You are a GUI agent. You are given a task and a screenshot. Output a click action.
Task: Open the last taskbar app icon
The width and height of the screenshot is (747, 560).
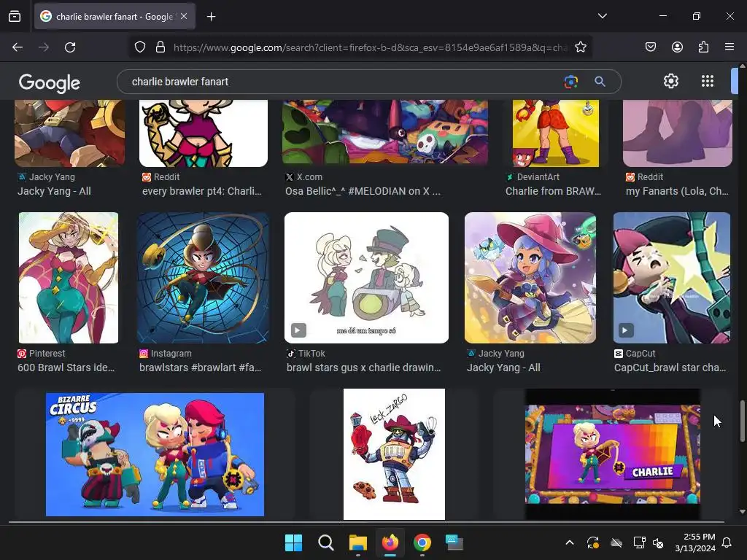(454, 542)
